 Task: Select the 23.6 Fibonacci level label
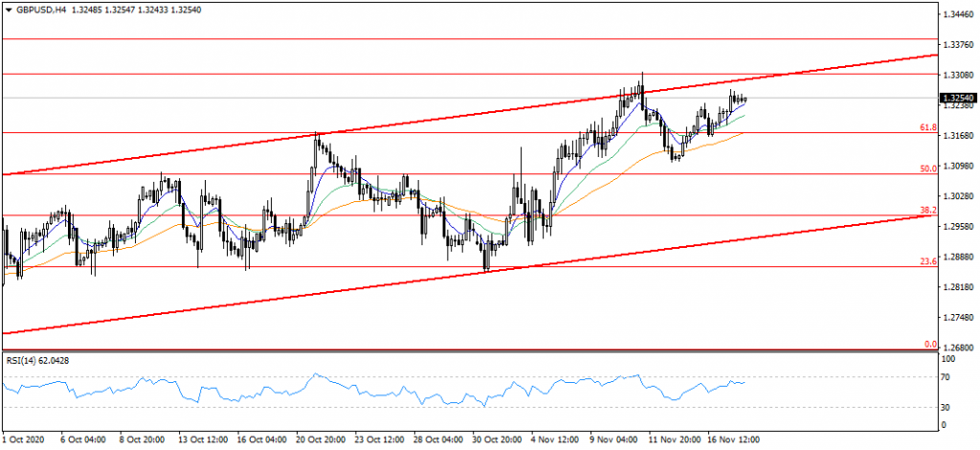(926, 261)
